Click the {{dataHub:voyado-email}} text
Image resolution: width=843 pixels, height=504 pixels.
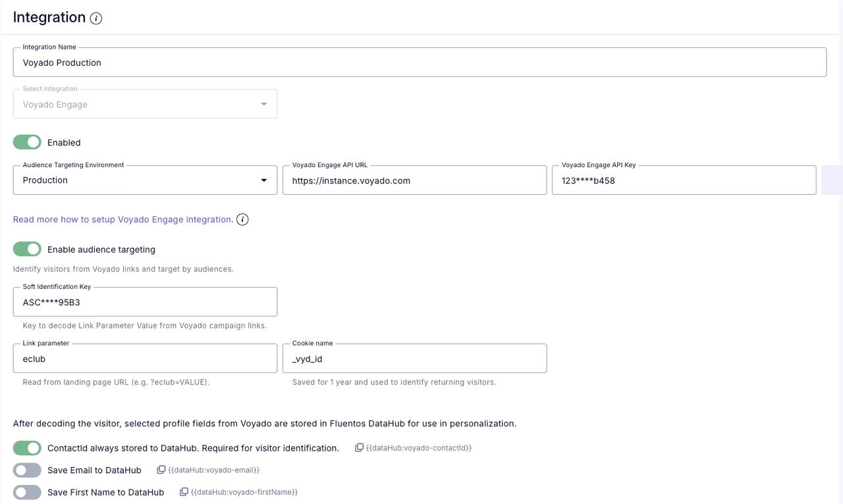coord(214,470)
